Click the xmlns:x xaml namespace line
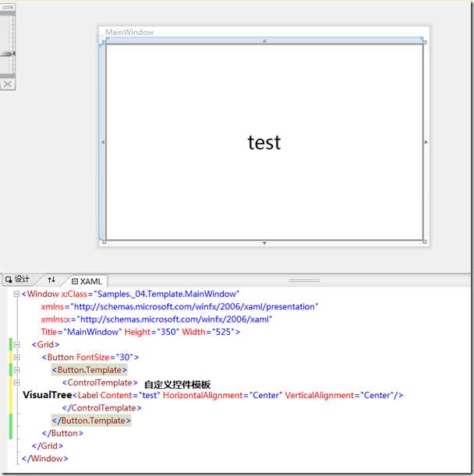Viewport: 474px width, 476px height. pos(157,319)
